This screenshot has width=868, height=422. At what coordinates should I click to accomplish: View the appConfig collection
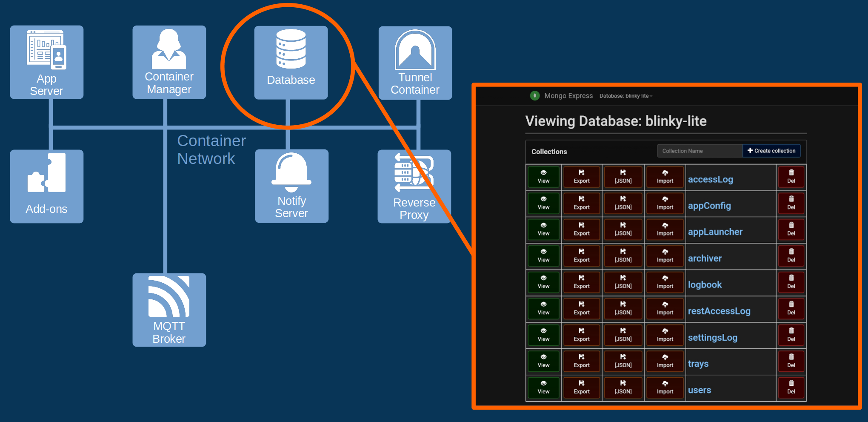(x=543, y=204)
